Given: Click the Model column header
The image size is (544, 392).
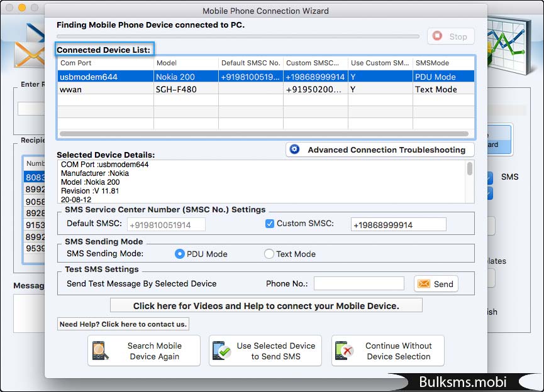Looking at the screenshot, I should (186, 63).
